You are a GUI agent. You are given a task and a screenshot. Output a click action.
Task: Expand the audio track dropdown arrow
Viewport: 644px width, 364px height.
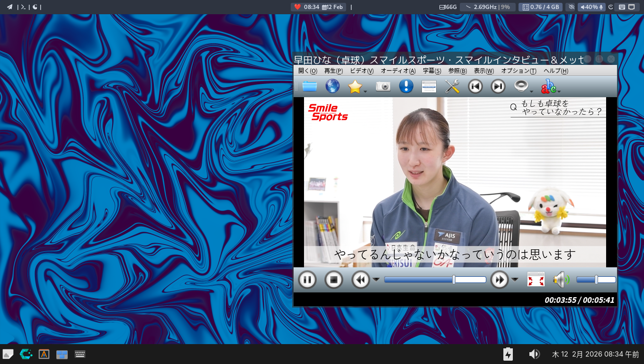click(531, 91)
